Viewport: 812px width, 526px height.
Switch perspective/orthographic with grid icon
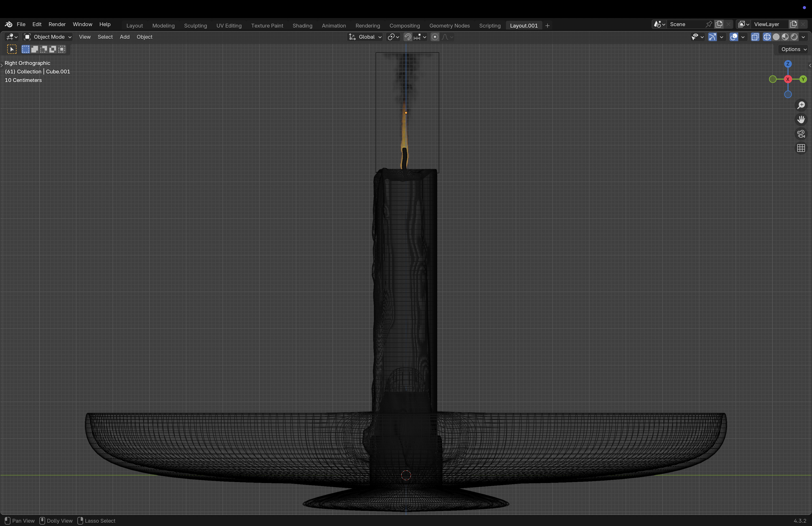click(801, 148)
